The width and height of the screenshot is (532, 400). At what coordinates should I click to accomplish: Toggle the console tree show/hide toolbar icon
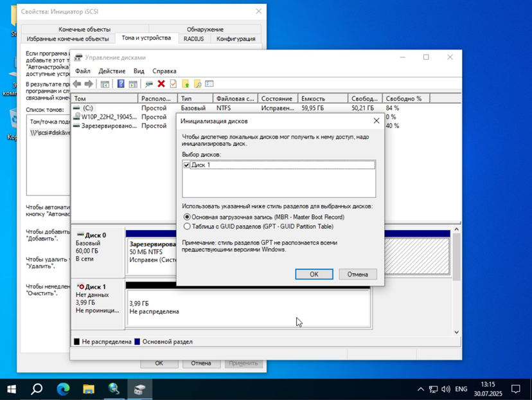point(105,84)
